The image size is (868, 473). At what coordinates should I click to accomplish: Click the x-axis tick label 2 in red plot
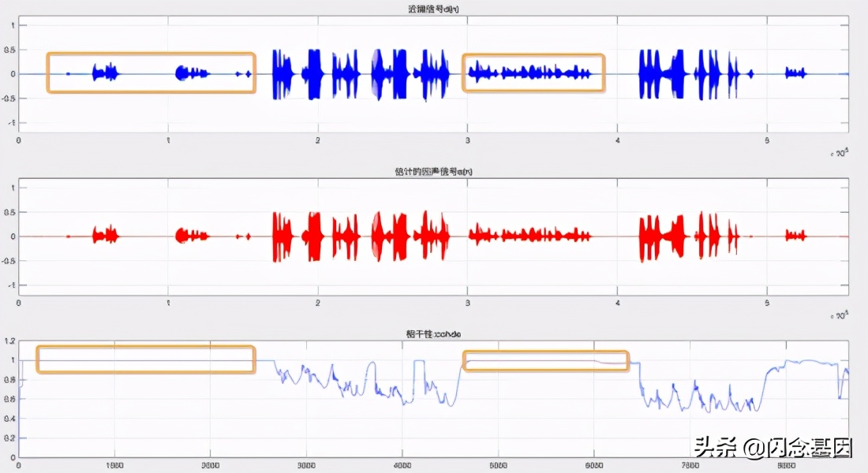click(318, 304)
